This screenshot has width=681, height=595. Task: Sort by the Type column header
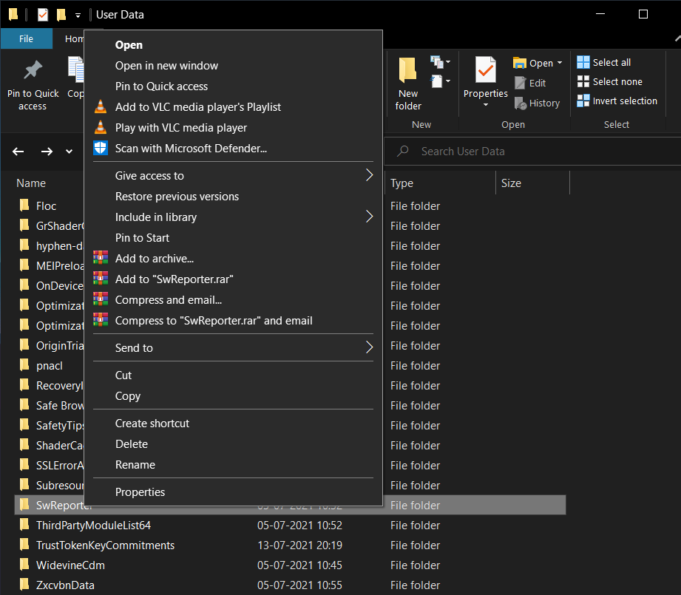[402, 183]
